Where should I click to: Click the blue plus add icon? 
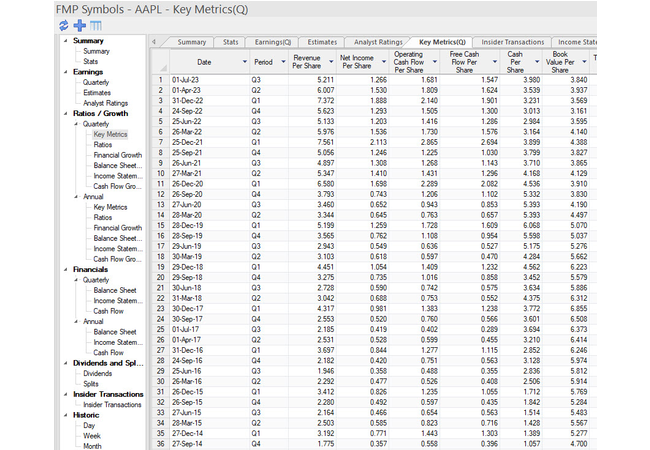click(80, 26)
